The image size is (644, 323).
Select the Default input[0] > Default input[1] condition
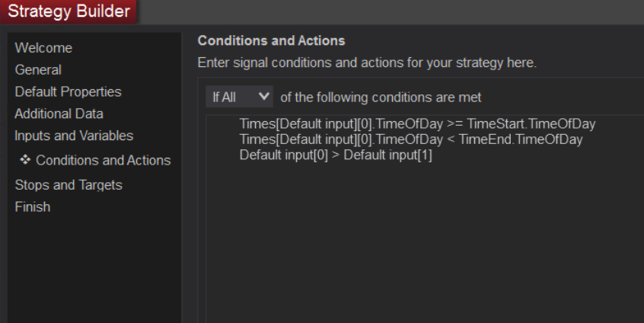coord(336,155)
